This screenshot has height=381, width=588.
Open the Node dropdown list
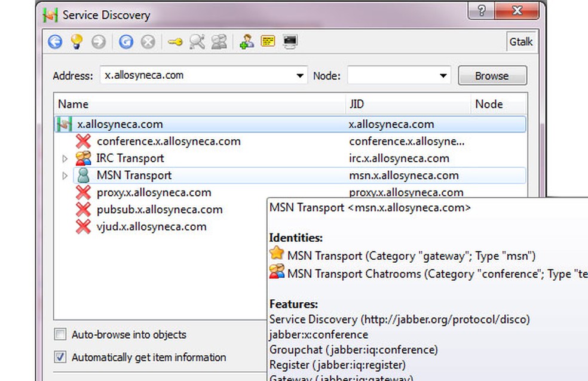pos(443,76)
